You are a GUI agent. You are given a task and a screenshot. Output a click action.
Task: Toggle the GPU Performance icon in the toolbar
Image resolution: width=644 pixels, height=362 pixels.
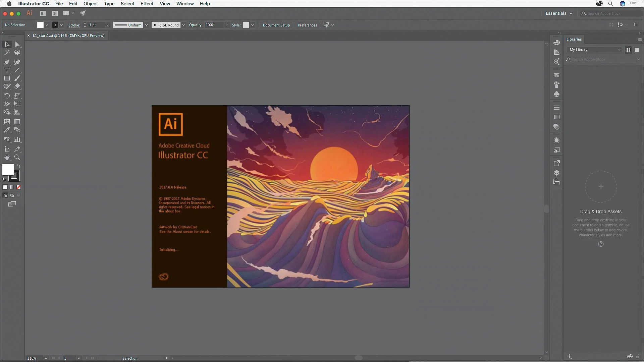[x=83, y=13]
